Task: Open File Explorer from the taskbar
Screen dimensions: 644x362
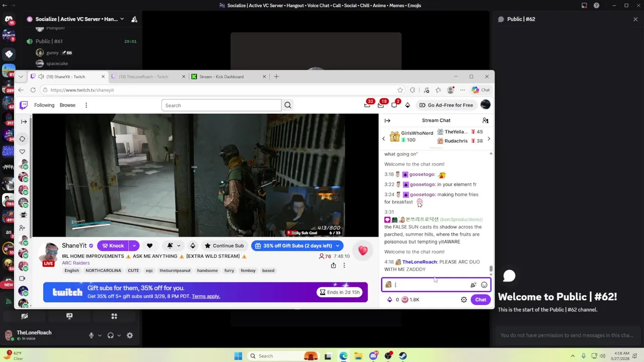Action: click(x=358, y=356)
